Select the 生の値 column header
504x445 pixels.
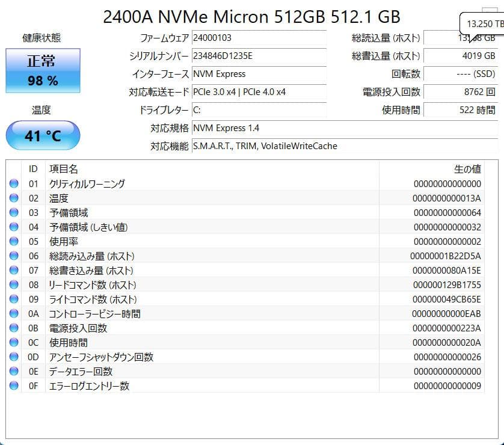pyautogui.click(x=467, y=169)
